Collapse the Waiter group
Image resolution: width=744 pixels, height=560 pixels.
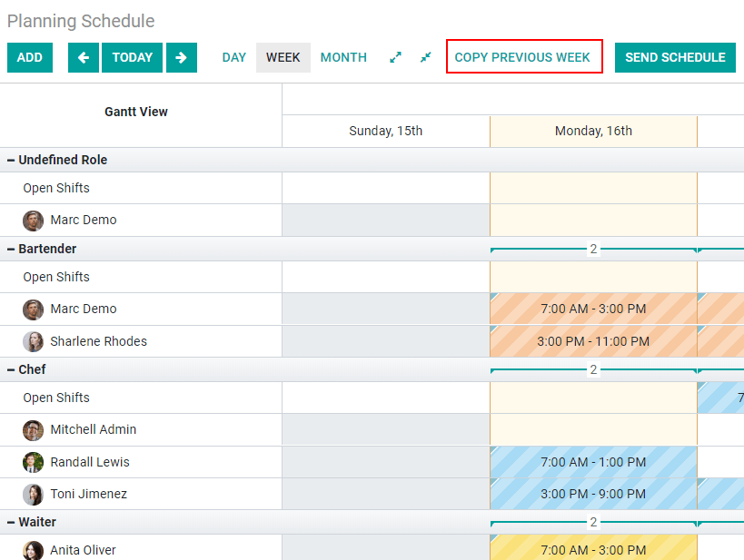(11, 522)
